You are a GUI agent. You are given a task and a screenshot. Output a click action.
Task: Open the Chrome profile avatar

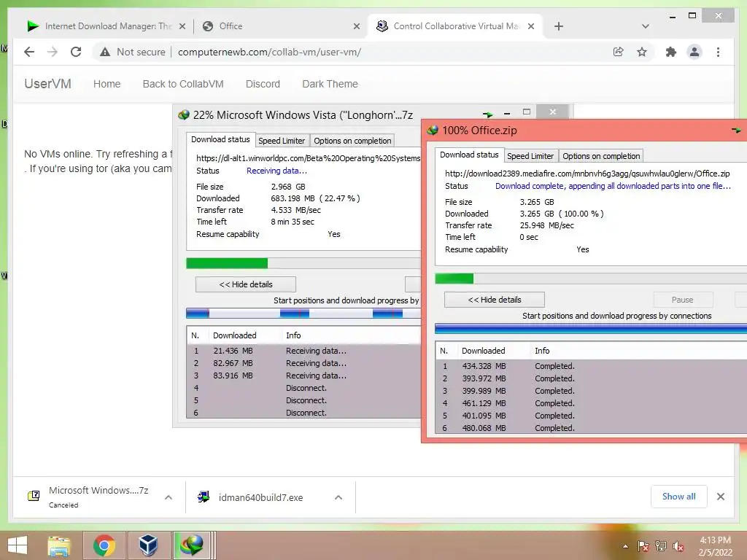(694, 52)
